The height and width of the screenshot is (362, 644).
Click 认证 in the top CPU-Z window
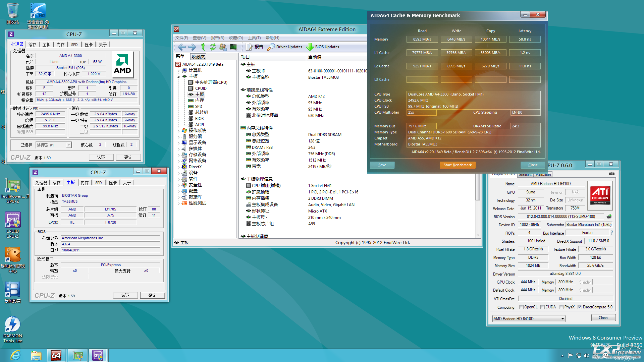101,157
